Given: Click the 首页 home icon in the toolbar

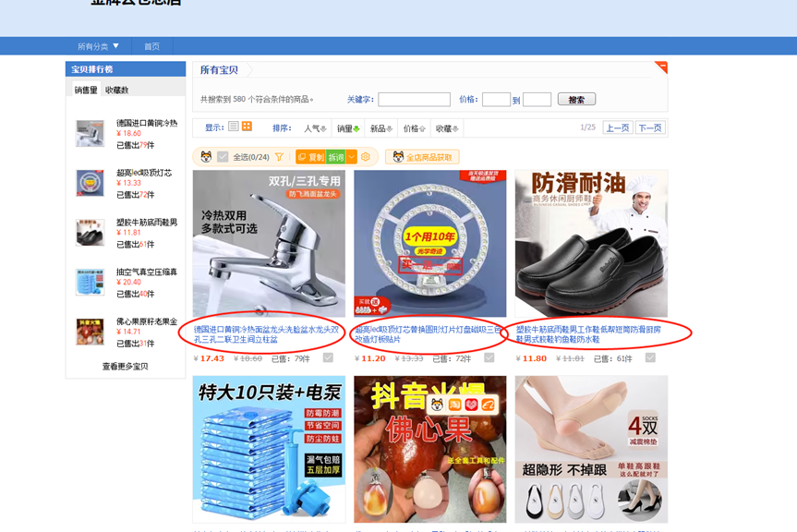Looking at the screenshot, I should pos(151,46).
